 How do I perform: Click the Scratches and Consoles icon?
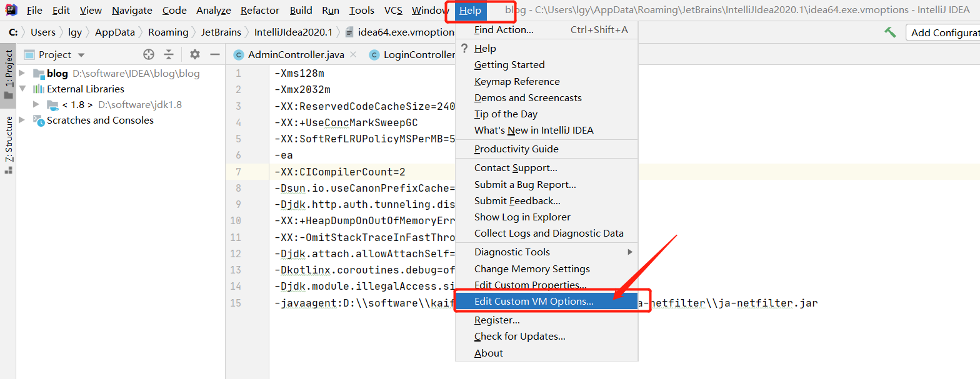click(x=39, y=121)
